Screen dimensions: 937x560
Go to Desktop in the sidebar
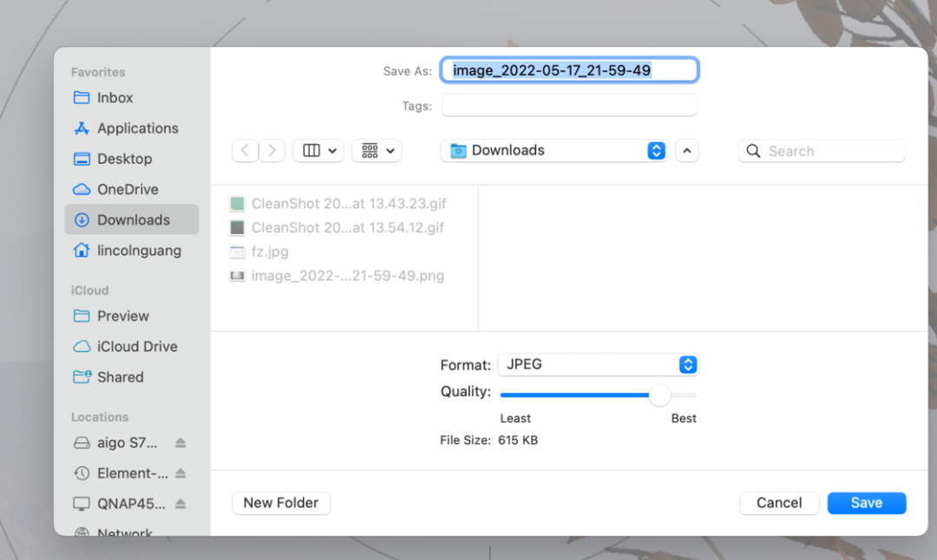124,160
